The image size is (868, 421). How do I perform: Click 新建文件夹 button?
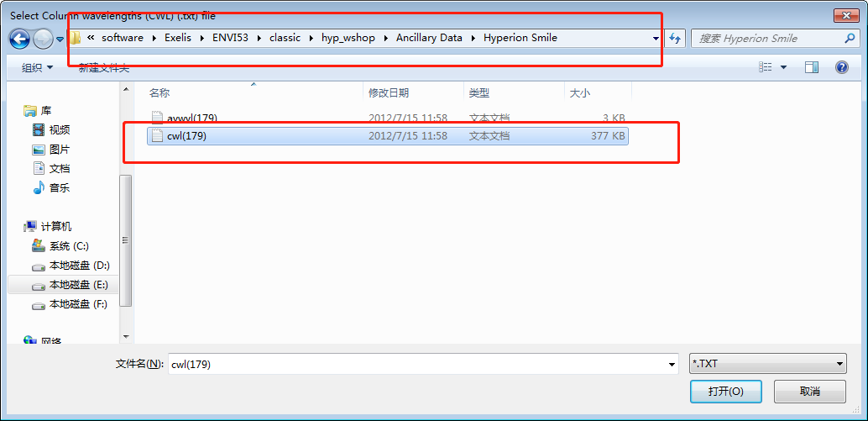103,67
